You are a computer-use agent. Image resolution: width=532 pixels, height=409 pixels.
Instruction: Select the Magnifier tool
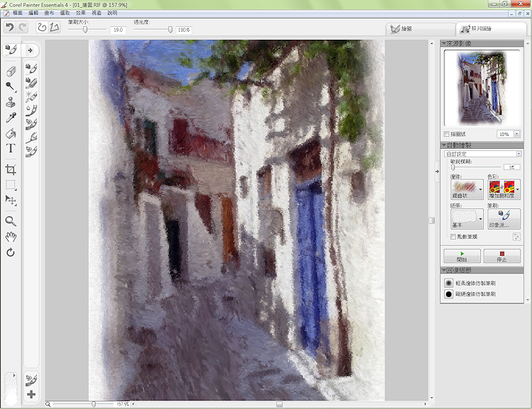[11, 221]
